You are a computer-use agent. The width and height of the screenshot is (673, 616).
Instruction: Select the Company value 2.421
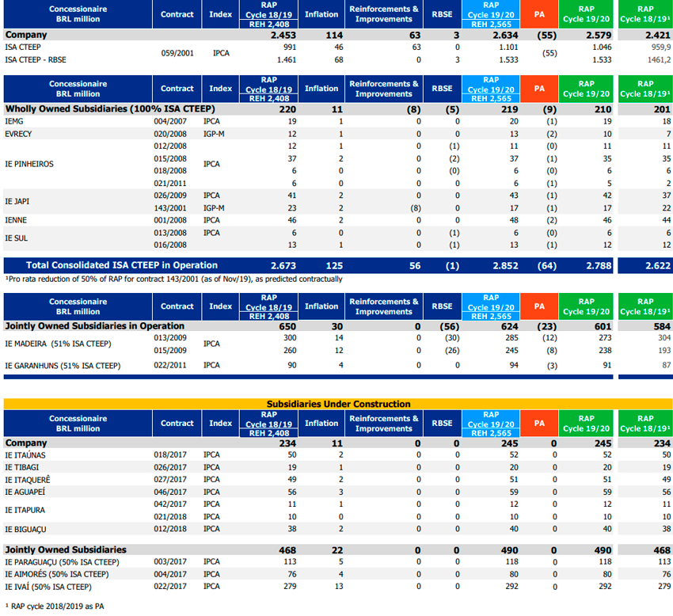(x=657, y=35)
